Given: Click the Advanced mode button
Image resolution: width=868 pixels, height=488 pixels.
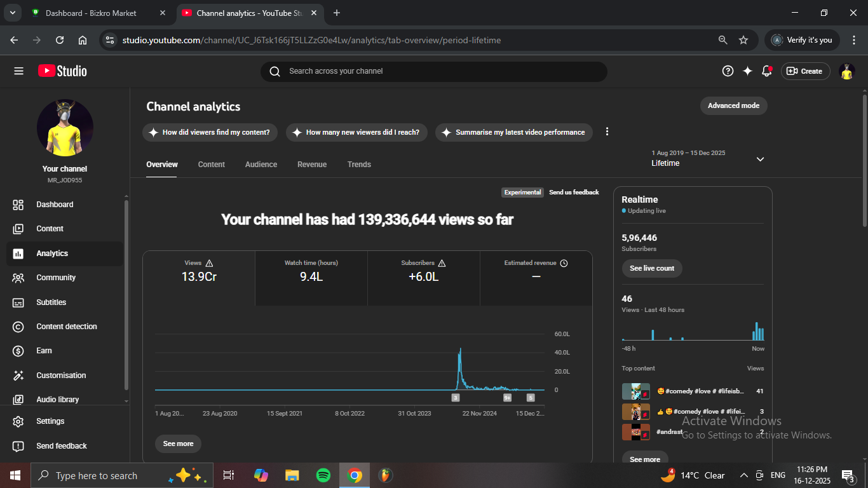Looking at the screenshot, I should click(733, 105).
